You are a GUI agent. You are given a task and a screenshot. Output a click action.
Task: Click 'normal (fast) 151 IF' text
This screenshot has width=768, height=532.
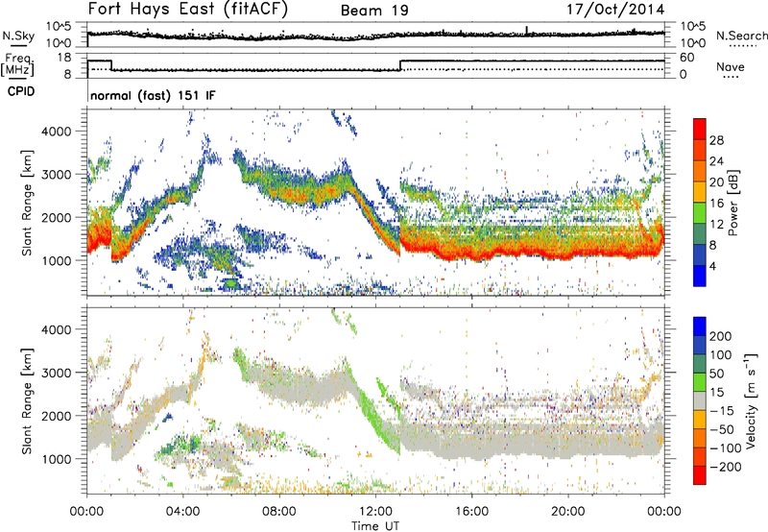(153, 95)
